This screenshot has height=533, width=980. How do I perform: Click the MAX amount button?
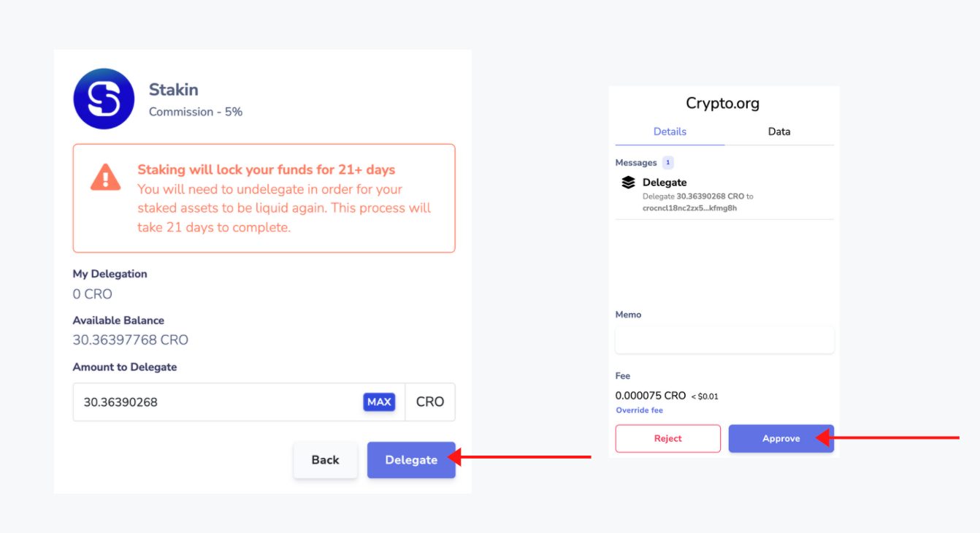click(x=379, y=402)
